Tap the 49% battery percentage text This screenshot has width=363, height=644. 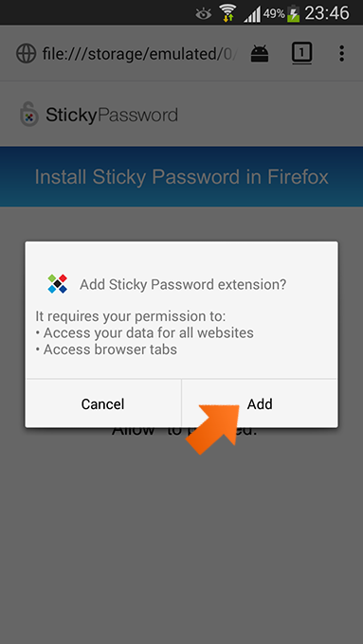point(274,14)
